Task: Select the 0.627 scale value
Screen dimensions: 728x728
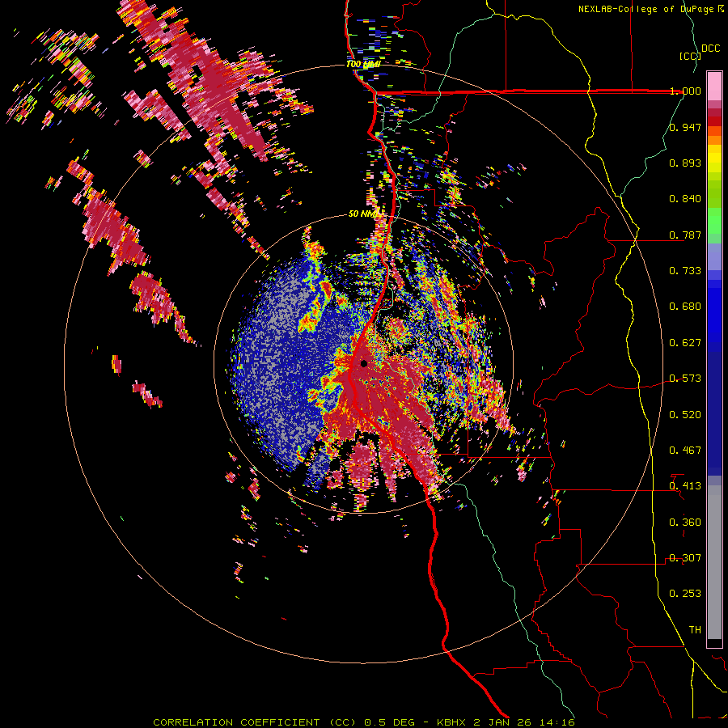Action: 685,343
